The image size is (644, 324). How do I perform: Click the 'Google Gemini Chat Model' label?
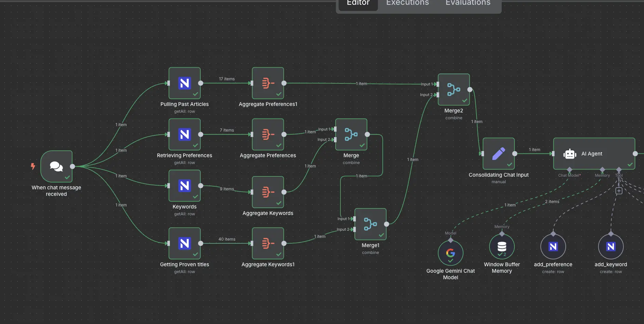coord(451,274)
